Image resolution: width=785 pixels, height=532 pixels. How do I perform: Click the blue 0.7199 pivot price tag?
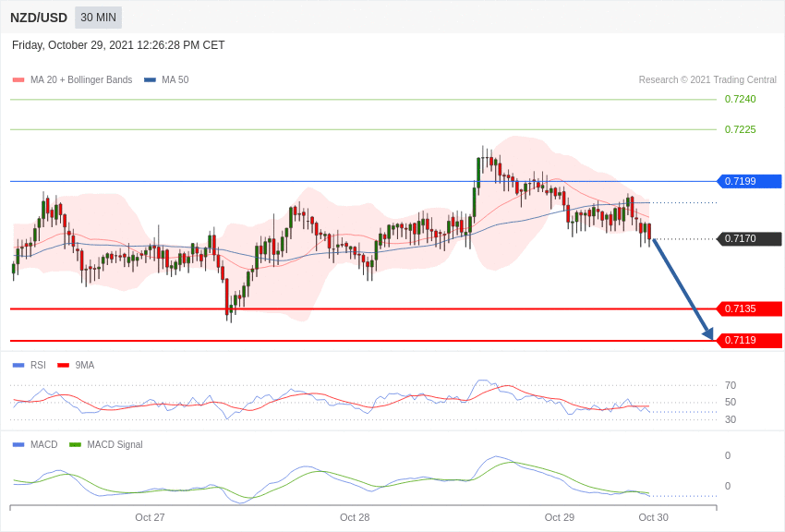750,181
